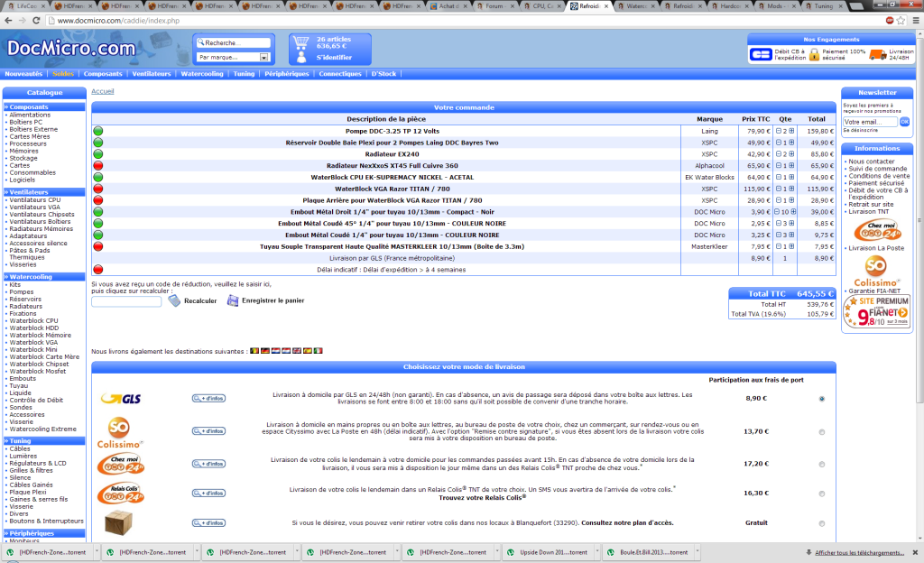Click the British flag destination icon

tap(297, 351)
